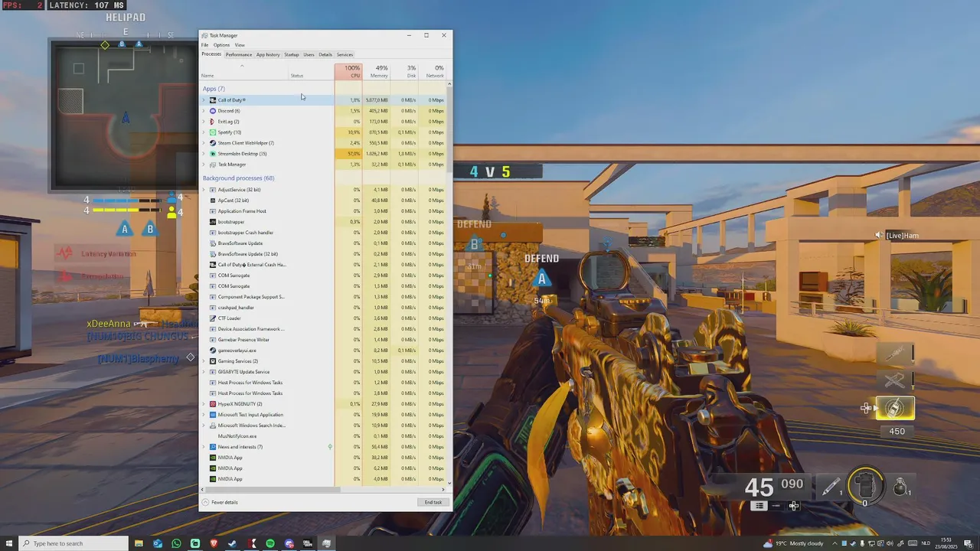Click the ApCent (32 bit) process icon
980x551 pixels.
(213, 201)
